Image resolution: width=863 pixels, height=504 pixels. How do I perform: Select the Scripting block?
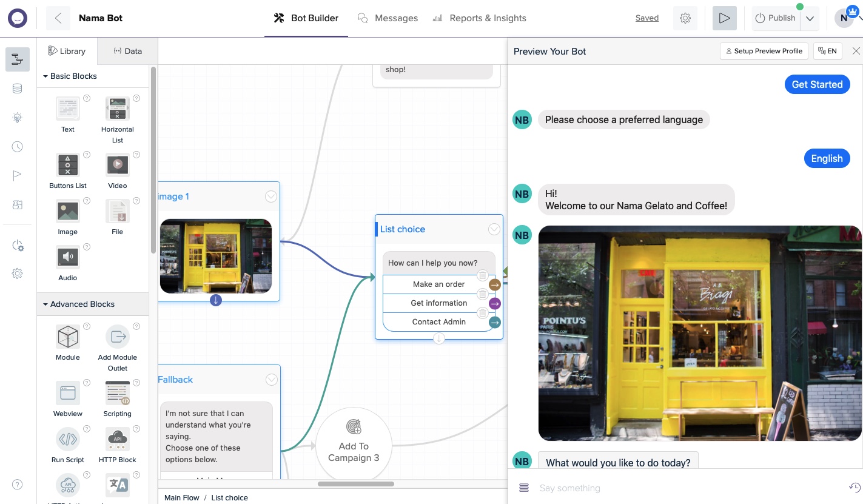point(118,400)
